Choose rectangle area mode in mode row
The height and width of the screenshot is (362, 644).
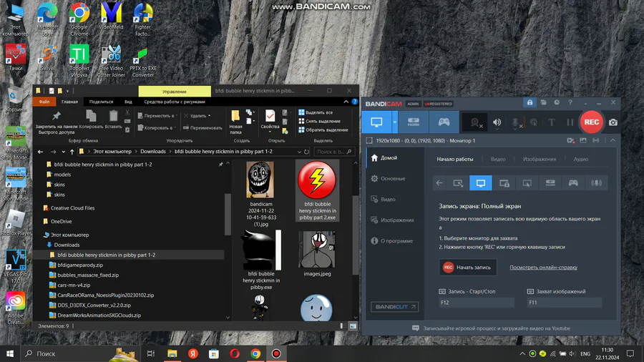[x=458, y=183]
